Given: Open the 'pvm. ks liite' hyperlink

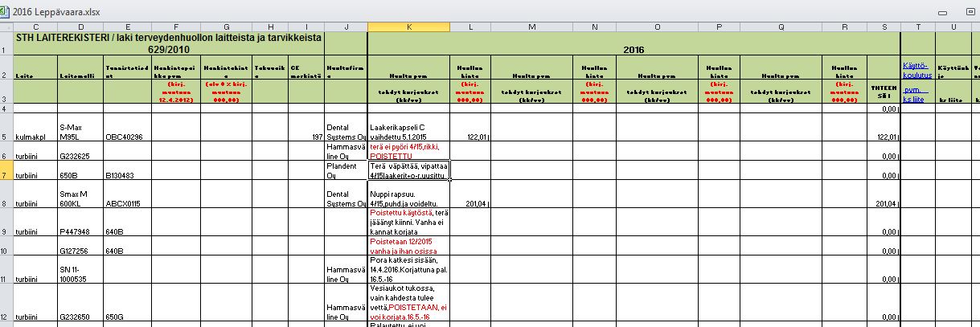Looking at the screenshot, I should [917, 95].
